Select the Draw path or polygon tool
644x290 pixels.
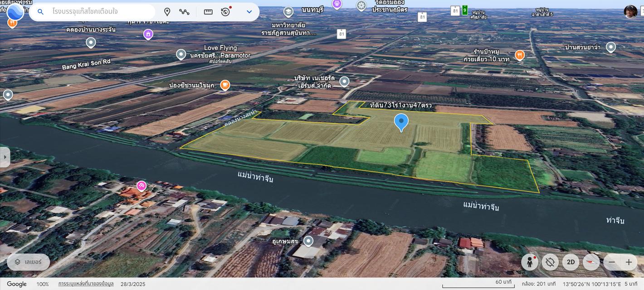(x=184, y=12)
